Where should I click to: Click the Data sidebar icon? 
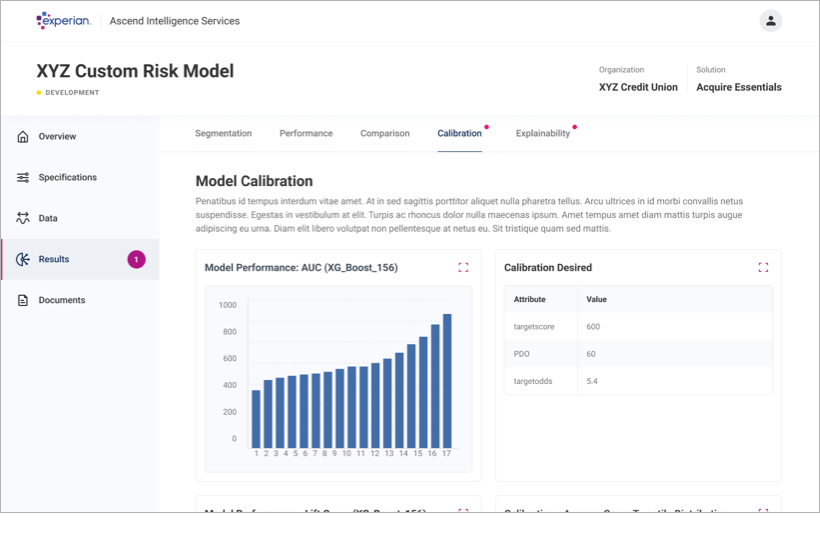coord(23,218)
